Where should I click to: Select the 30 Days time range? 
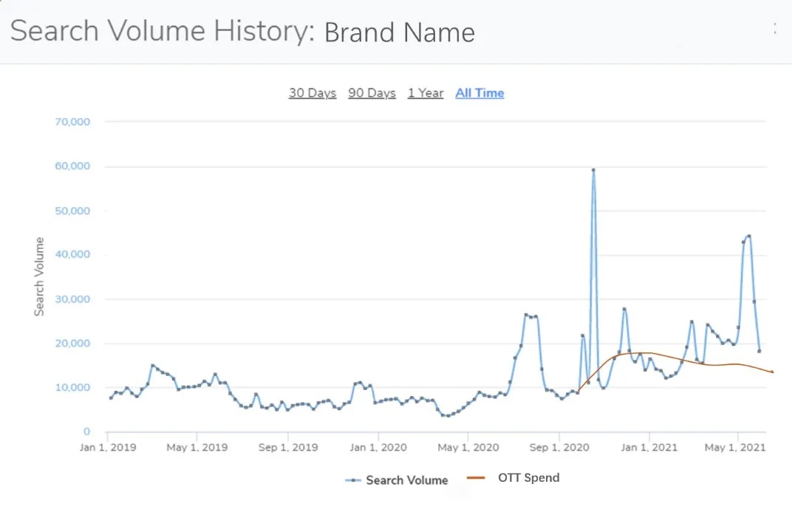coord(313,93)
